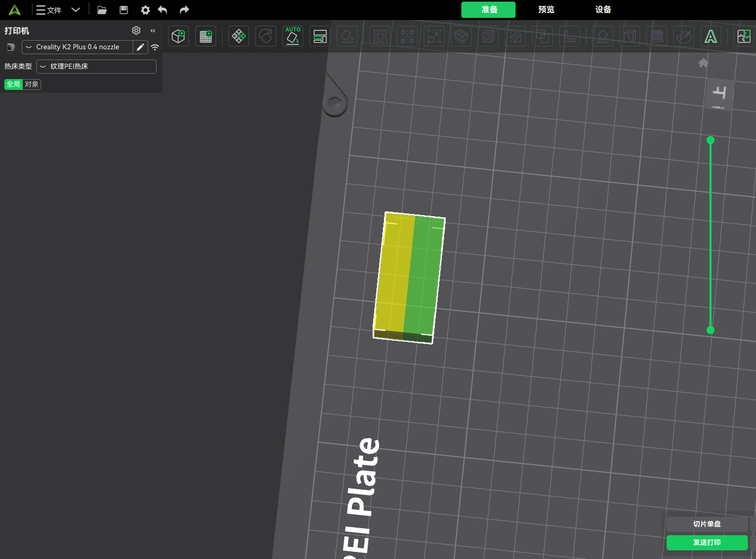Click the Arrange all objects icon

click(320, 37)
